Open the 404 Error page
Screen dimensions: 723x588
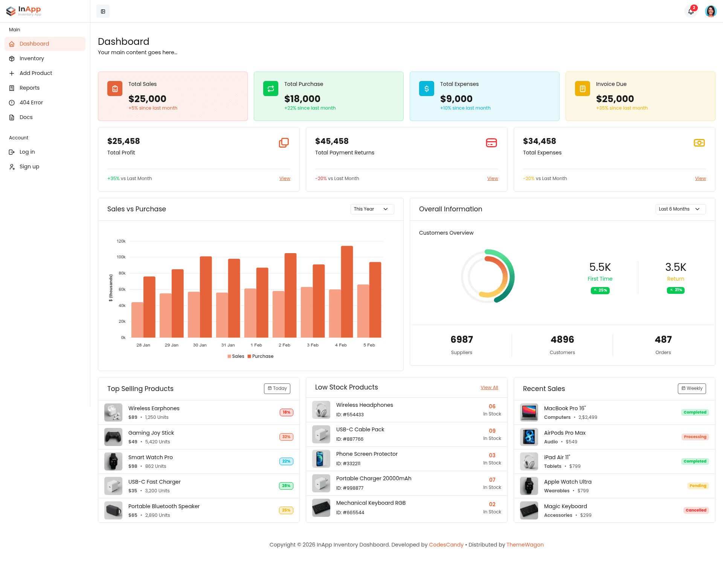[x=45, y=102]
